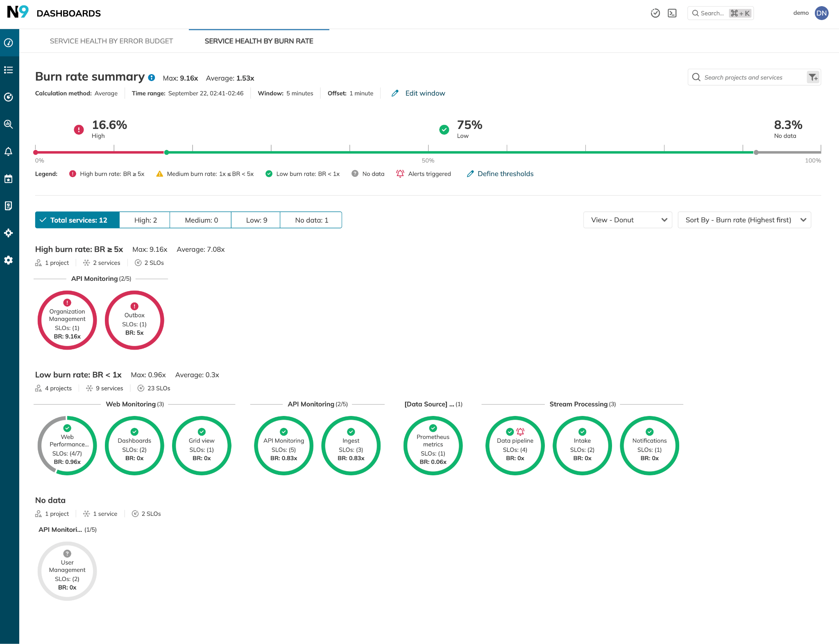Open the clock-check icon near the search bar
Viewport: 839px width, 644px height.
[x=655, y=13]
